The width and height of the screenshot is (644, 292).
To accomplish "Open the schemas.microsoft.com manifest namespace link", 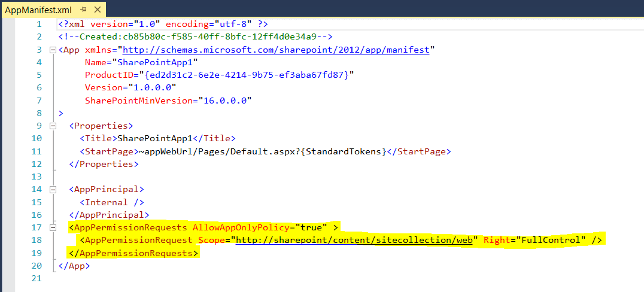I will click(x=276, y=50).
